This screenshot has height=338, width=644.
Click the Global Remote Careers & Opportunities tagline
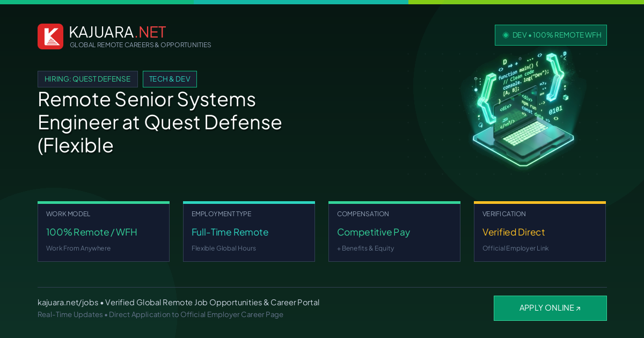[x=141, y=45]
